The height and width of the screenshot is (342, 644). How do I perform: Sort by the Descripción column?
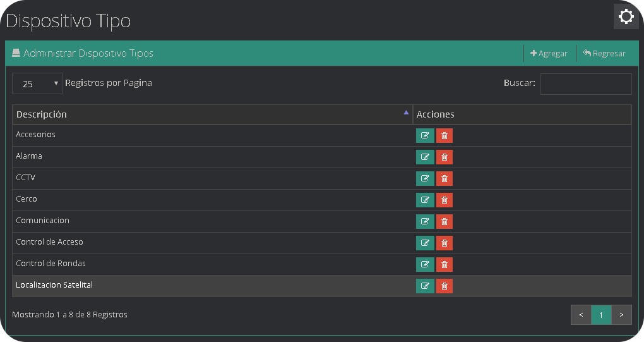(x=212, y=114)
